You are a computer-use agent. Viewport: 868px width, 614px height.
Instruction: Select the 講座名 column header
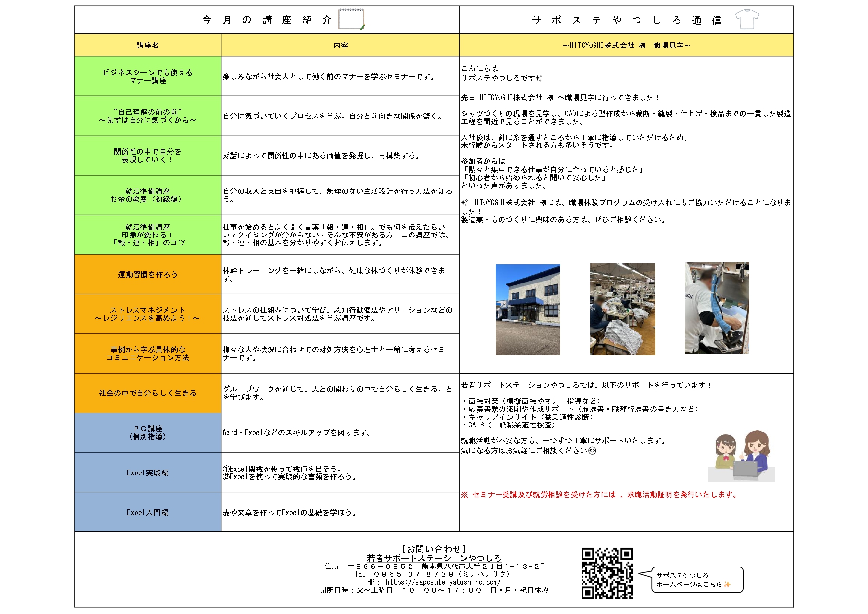pyautogui.click(x=147, y=45)
